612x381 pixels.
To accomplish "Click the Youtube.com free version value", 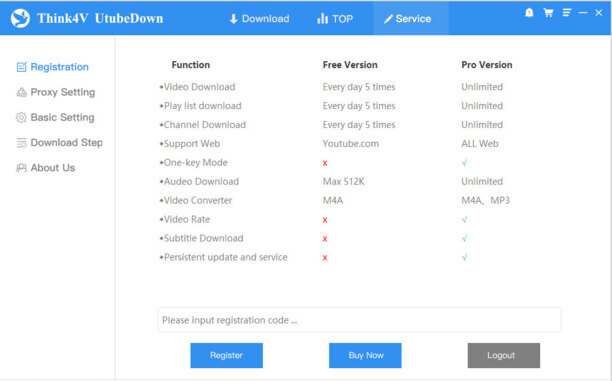I will click(x=350, y=144).
